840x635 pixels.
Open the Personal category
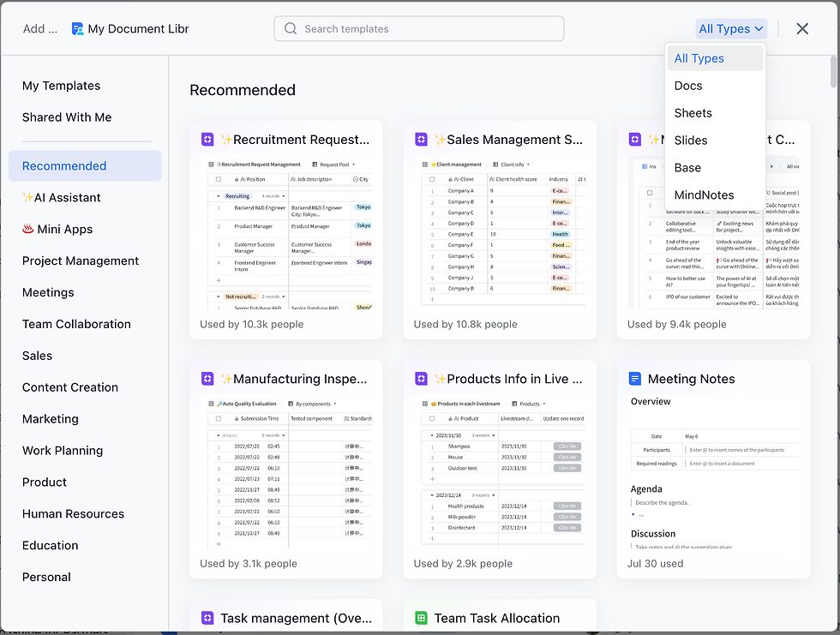[85, 577]
